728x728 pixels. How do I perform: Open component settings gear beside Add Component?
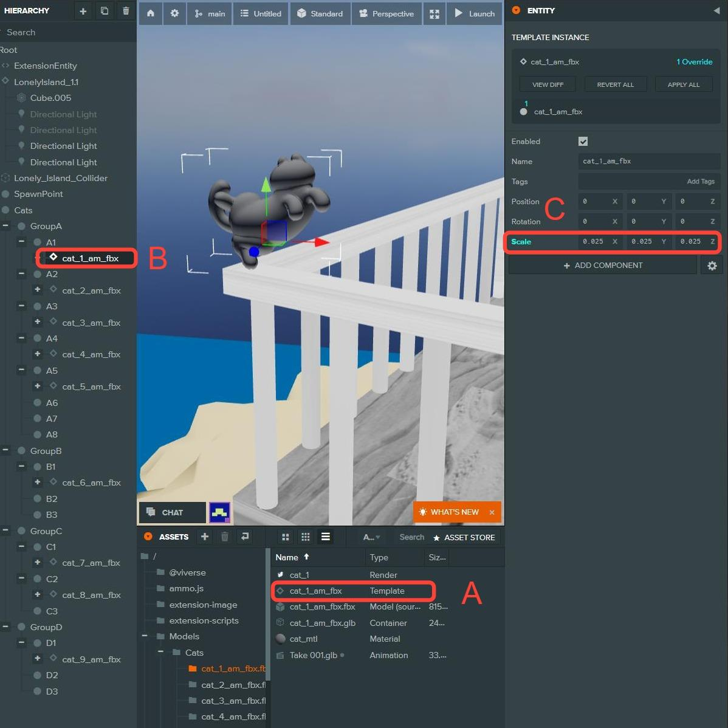[x=712, y=266]
